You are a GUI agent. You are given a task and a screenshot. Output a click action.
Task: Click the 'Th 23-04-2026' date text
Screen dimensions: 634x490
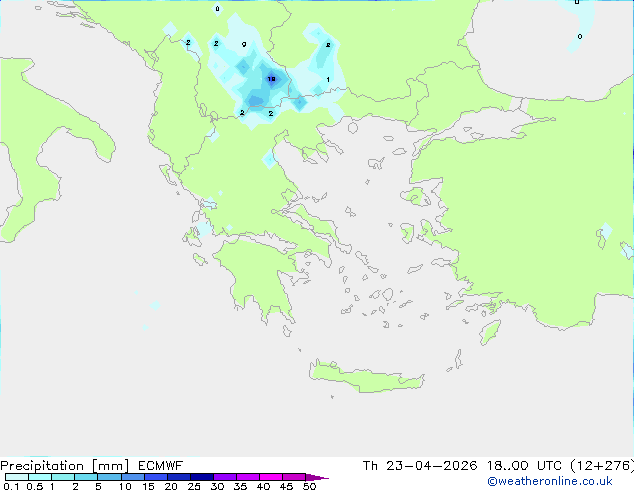420,466
